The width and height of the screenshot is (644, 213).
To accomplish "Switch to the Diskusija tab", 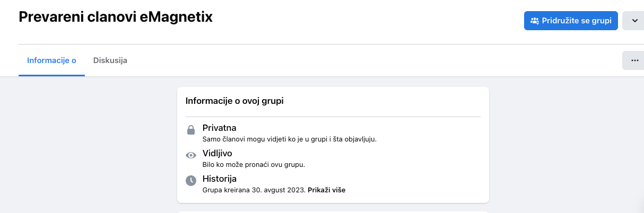I will 110,60.
